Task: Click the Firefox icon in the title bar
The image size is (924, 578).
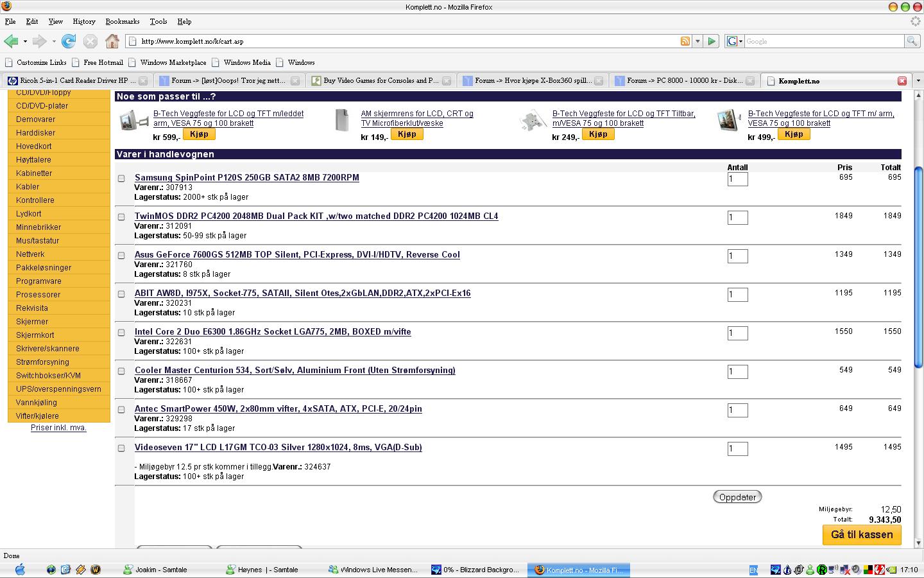Action: [6, 6]
